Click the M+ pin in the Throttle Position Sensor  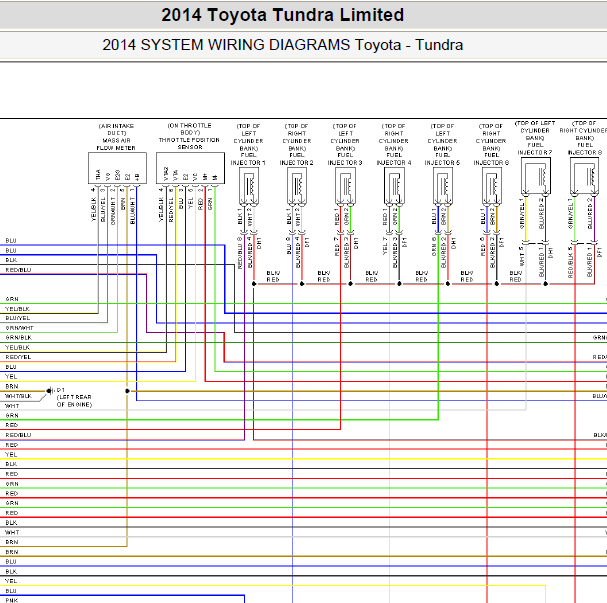[205, 177]
